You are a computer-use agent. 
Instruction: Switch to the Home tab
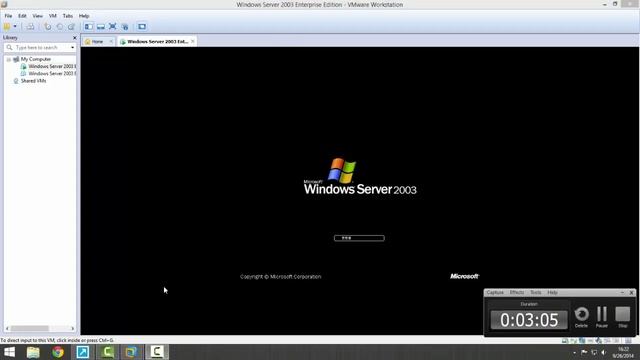97,42
